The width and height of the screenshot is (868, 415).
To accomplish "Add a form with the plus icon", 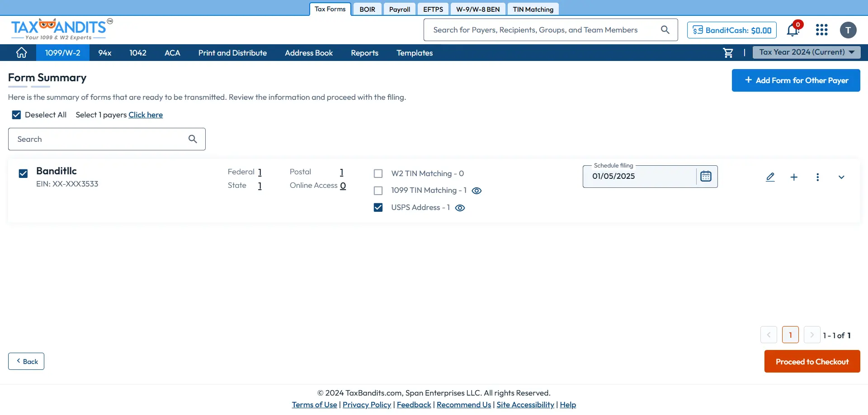I will (794, 177).
